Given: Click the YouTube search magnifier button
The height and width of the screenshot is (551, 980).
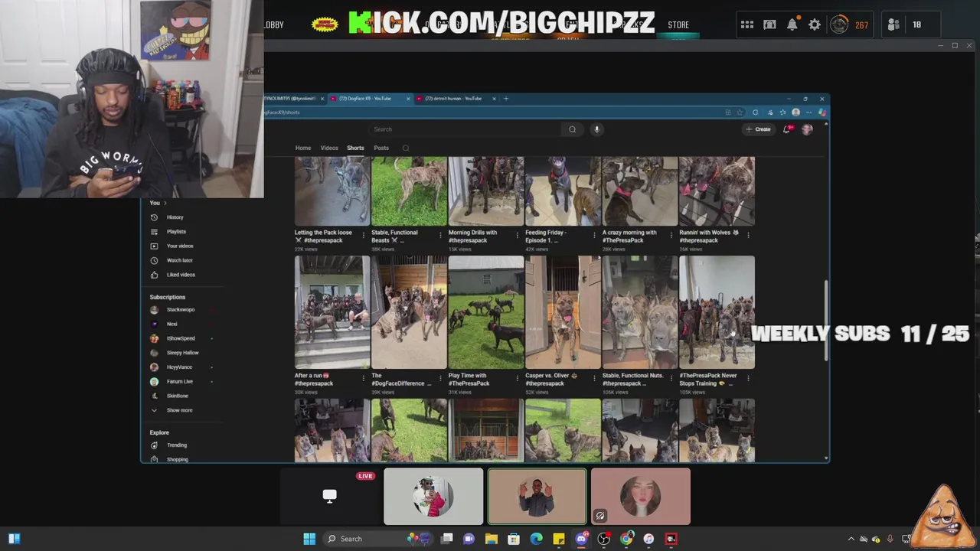Looking at the screenshot, I should point(572,129).
